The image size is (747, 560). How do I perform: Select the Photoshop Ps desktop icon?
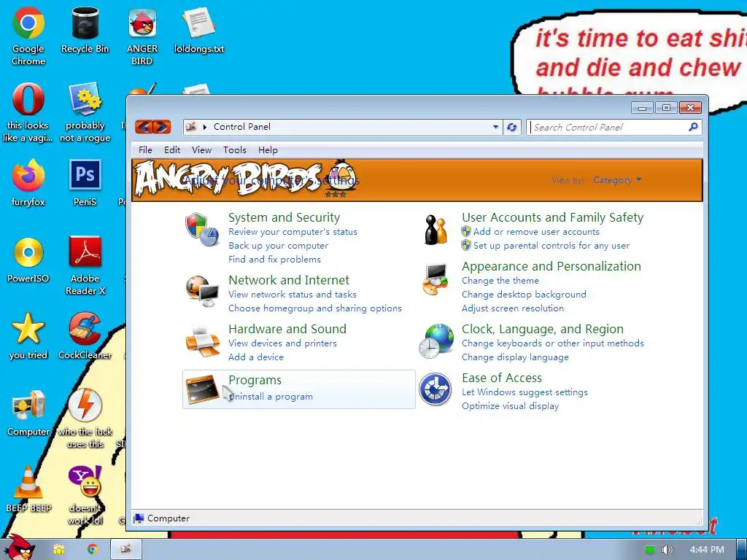tap(85, 183)
